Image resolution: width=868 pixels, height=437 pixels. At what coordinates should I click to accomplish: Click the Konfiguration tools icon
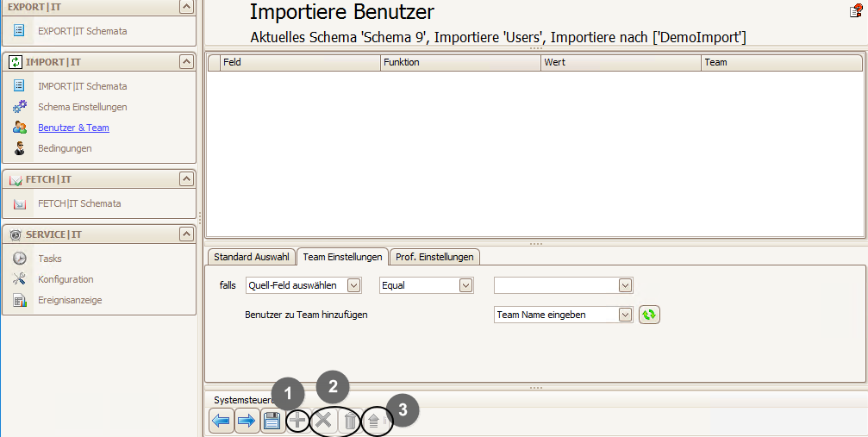tap(19, 279)
